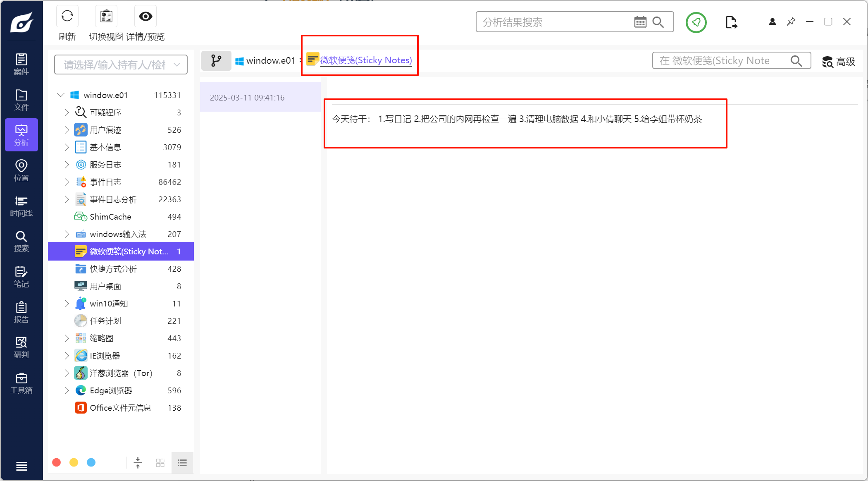The width and height of the screenshot is (868, 481).
Task: Expand the 服务日志 tree node
Action: 67,165
